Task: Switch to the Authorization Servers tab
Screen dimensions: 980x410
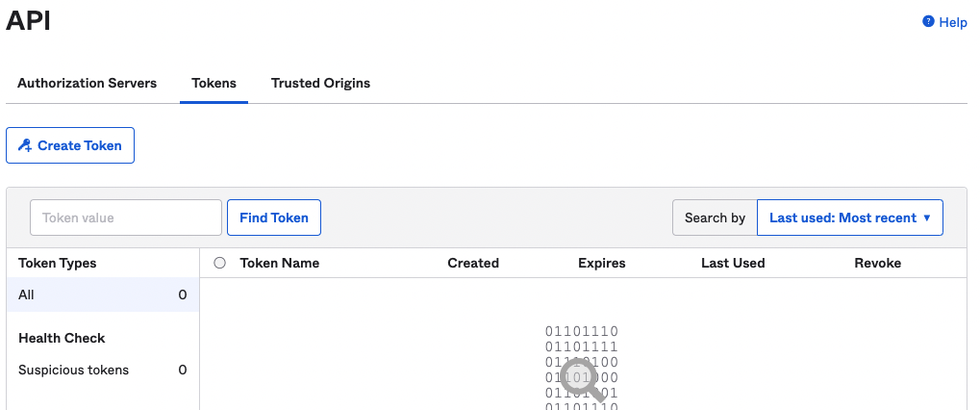Action: pyautogui.click(x=87, y=84)
